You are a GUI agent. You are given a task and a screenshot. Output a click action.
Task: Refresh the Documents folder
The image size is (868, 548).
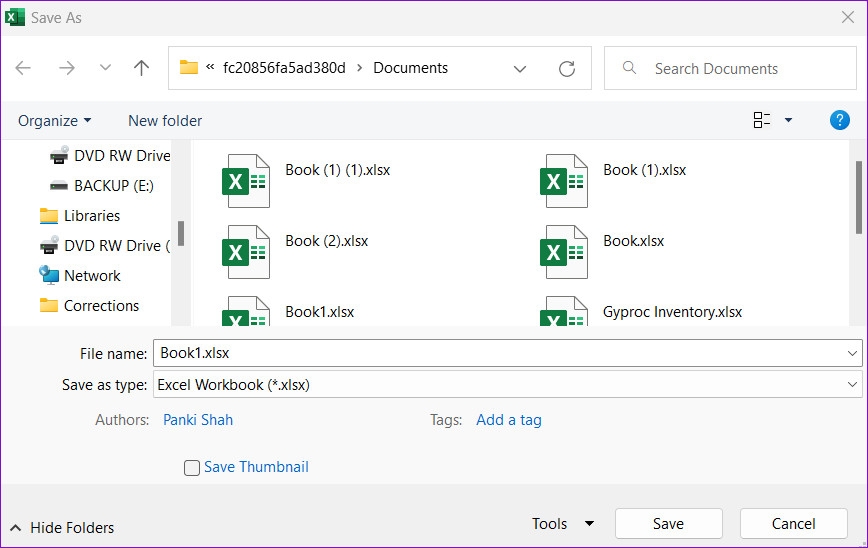566,69
